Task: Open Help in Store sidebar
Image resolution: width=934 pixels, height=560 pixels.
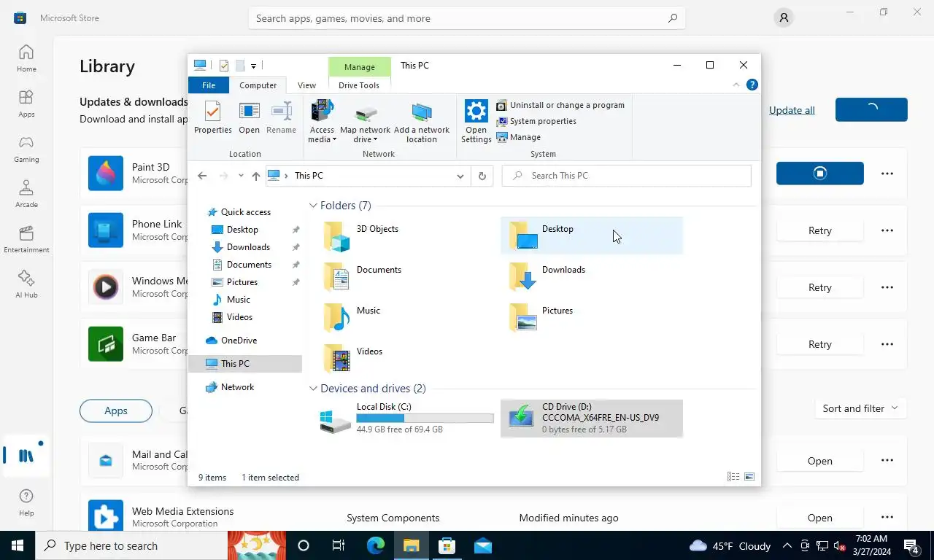Action: [x=26, y=502]
